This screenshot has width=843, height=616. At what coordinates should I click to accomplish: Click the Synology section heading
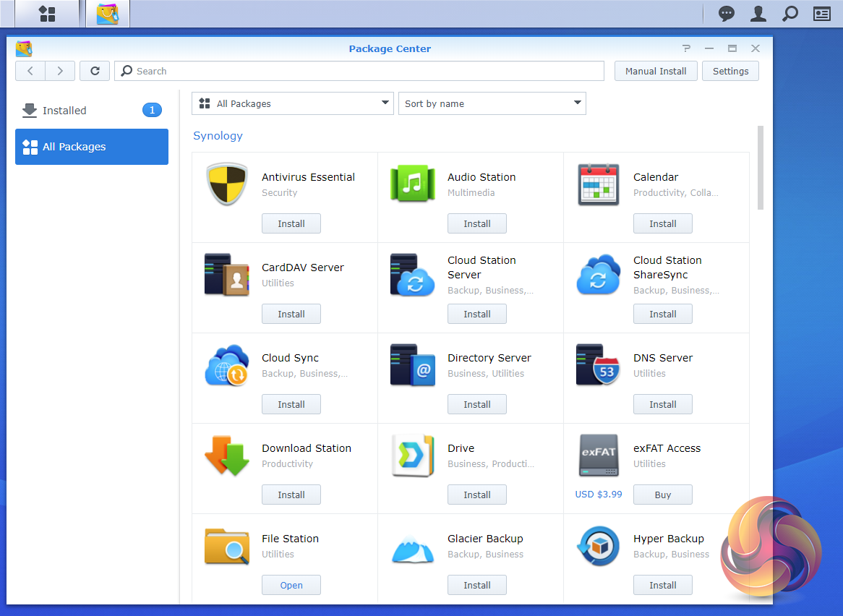218,135
